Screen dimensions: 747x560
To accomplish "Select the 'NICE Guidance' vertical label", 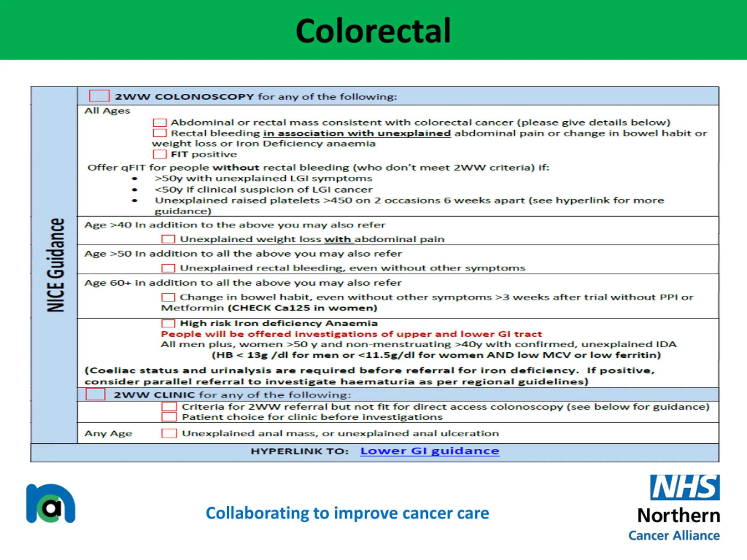I will (55, 265).
